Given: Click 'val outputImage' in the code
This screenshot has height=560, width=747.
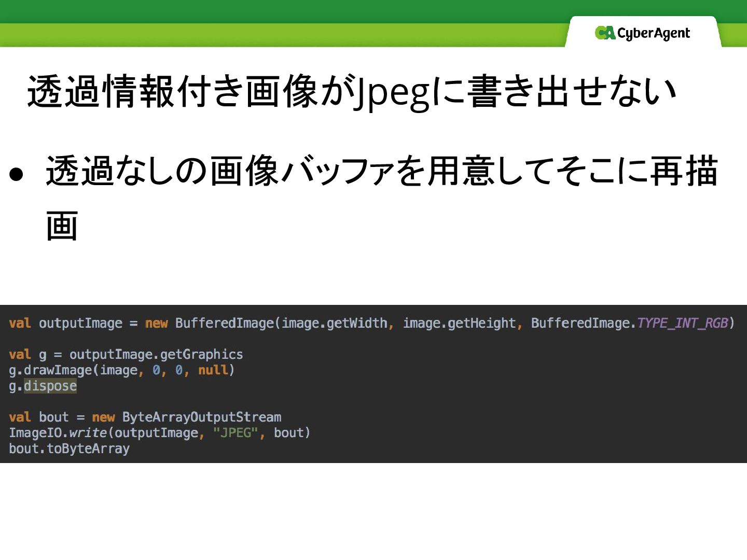Looking at the screenshot, I should (66, 323).
